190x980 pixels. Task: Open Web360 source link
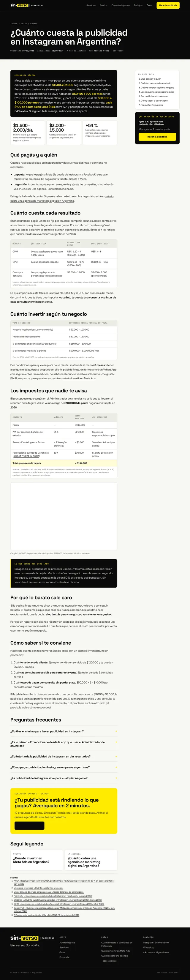coord(57,900)
